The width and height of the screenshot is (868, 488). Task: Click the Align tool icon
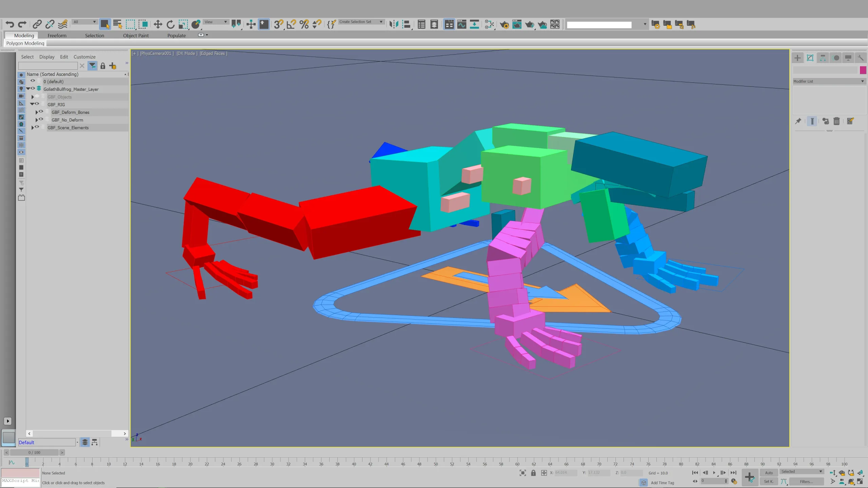(x=407, y=24)
